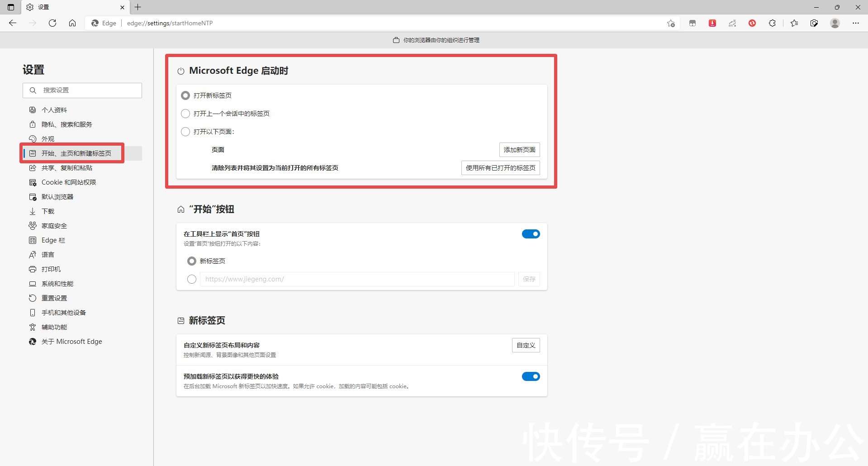This screenshot has width=868, height=466.
Task: Open the Settings and more menu
Action: [x=856, y=23]
